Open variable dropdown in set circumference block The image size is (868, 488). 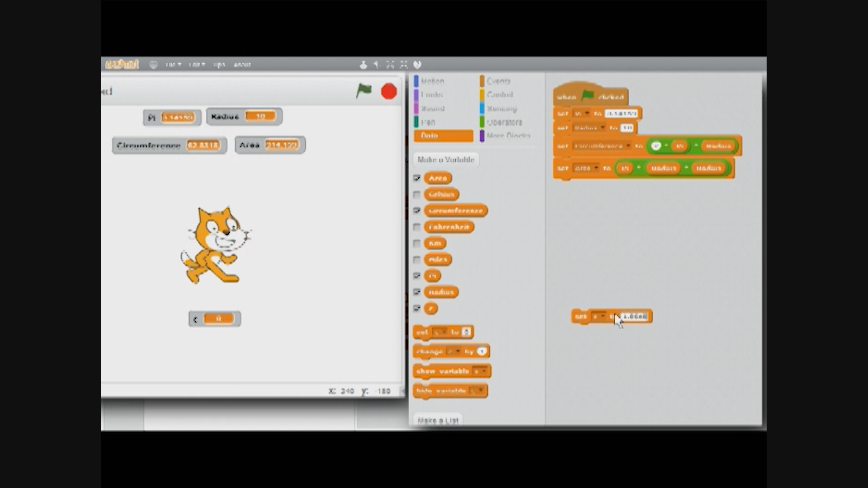[x=602, y=146]
